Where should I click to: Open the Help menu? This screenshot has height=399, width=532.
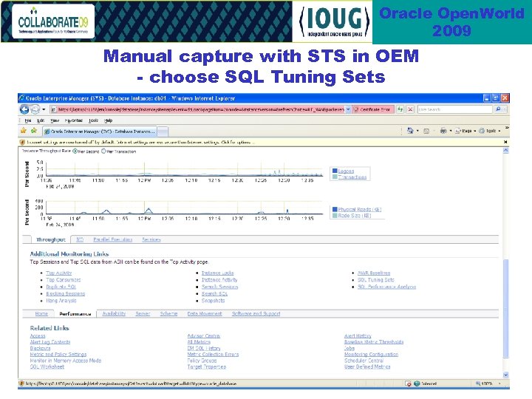click(108, 120)
